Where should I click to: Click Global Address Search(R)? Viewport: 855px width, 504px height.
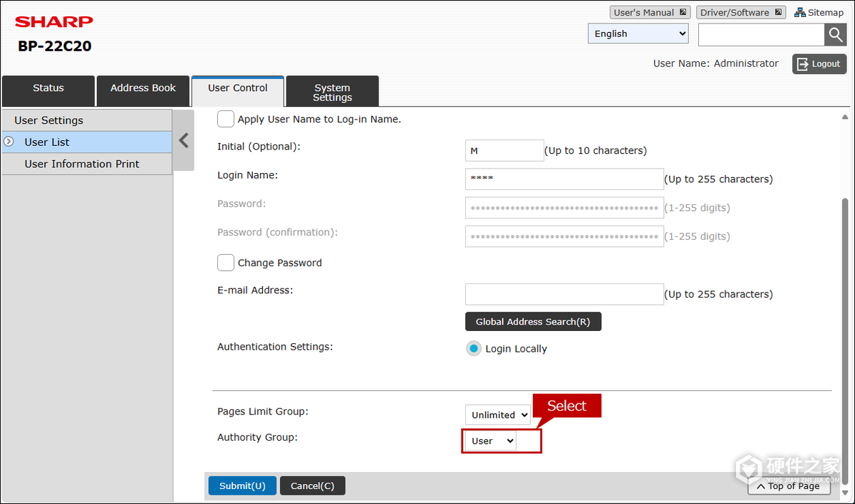click(x=533, y=322)
